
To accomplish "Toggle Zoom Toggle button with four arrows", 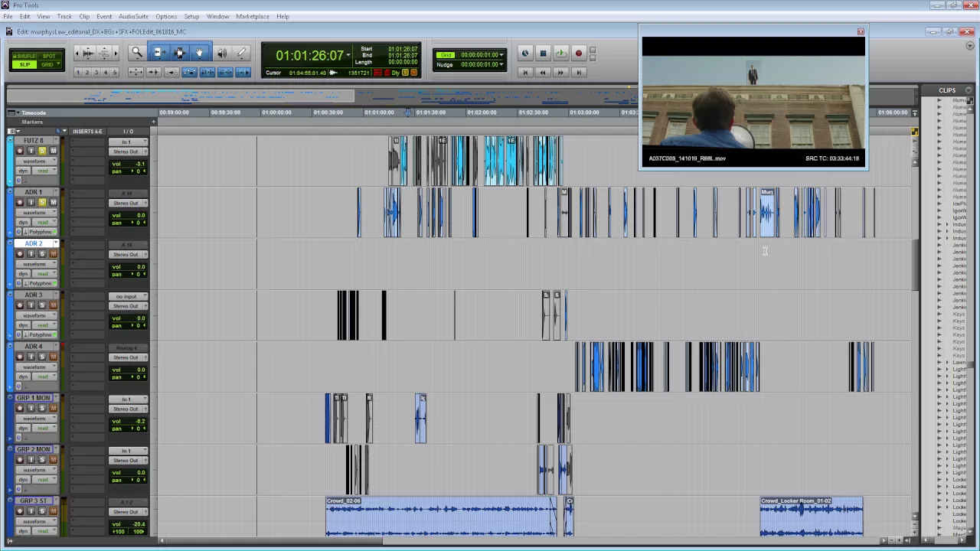I will tap(136, 72).
